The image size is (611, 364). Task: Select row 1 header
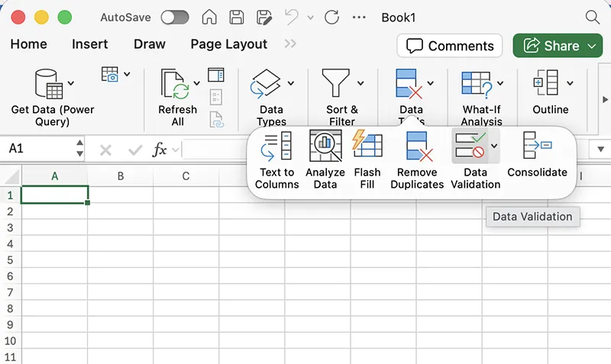[x=11, y=195]
